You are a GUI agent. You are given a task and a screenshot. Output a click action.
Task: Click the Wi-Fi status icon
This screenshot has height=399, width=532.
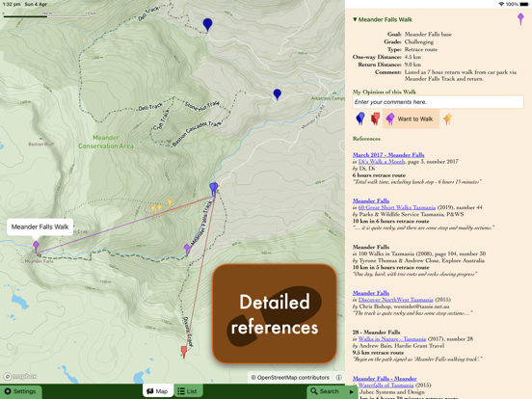click(501, 4)
